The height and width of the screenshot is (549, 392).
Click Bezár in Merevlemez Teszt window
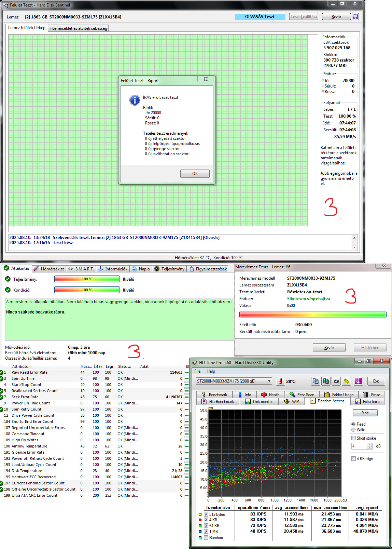coord(329,348)
